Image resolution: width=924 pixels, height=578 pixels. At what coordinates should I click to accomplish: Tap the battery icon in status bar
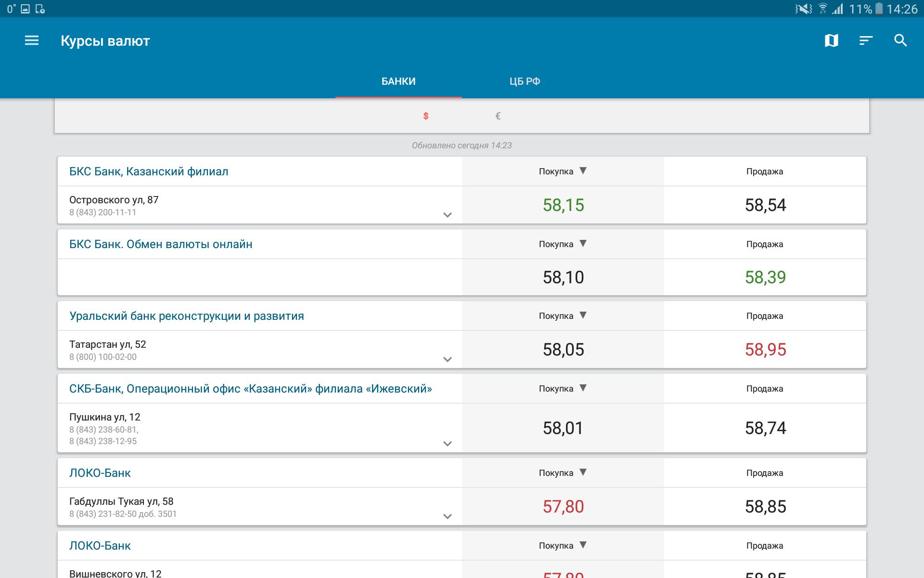pyautogui.click(x=879, y=9)
